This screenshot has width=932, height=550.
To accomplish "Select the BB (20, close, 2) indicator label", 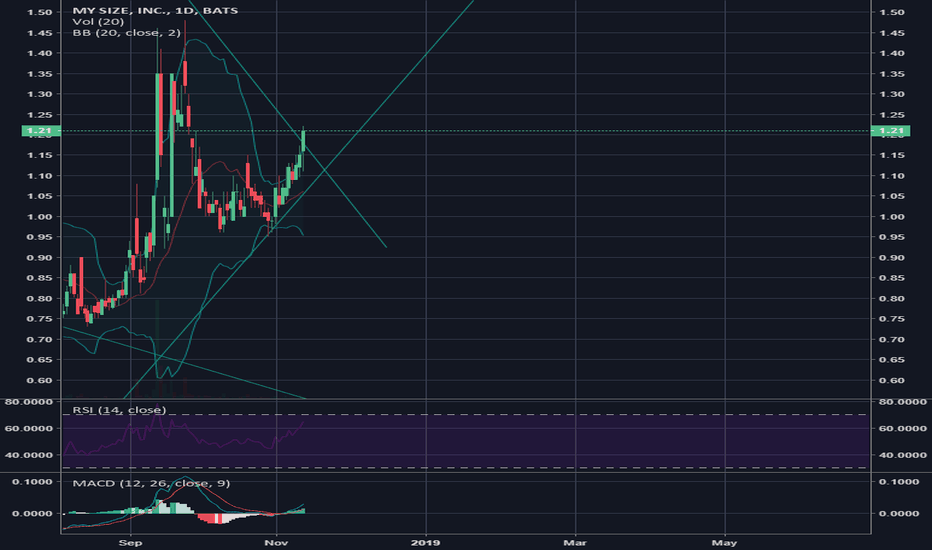I will (127, 33).
